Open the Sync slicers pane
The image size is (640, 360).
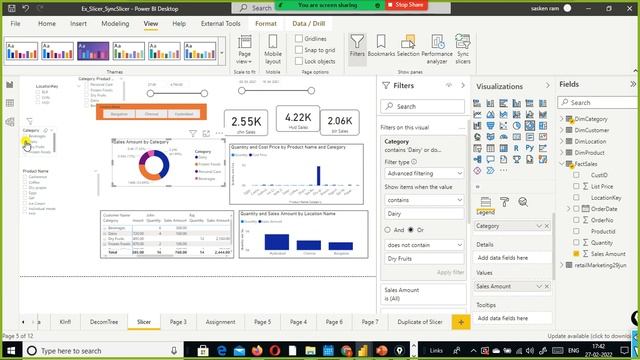click(x=463, y=49)
